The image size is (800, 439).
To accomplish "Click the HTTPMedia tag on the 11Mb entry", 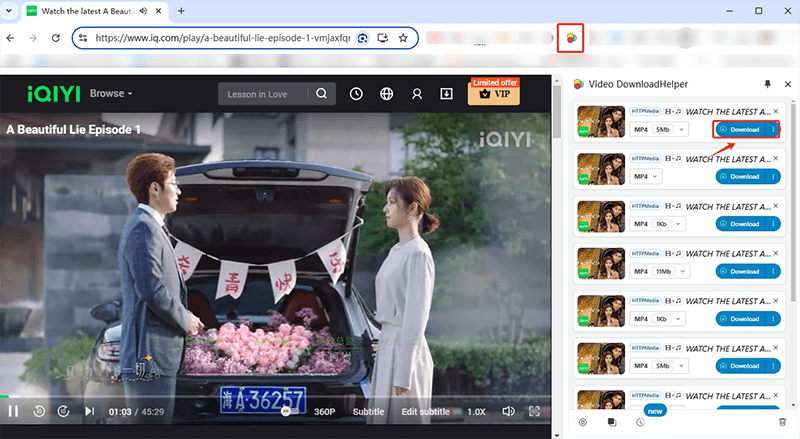I will tap(645, 253).
